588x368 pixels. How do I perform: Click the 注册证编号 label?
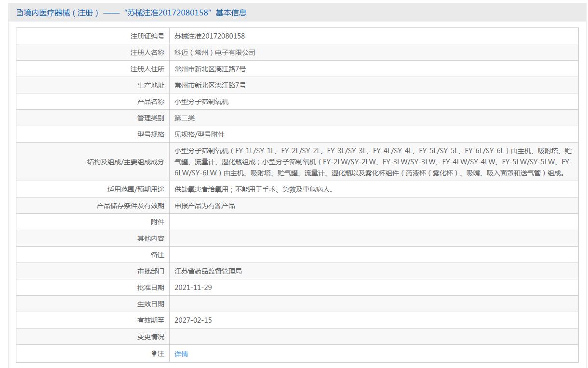tap(147, 36)
